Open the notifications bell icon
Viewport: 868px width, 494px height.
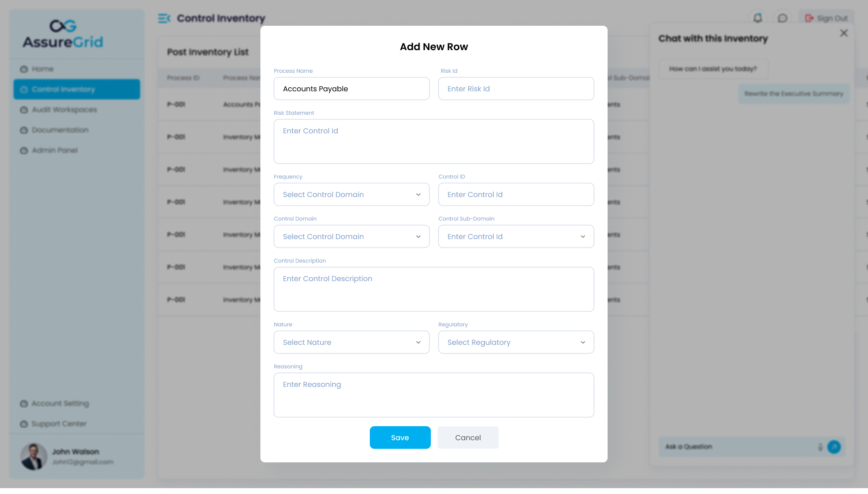click(759, 17)
